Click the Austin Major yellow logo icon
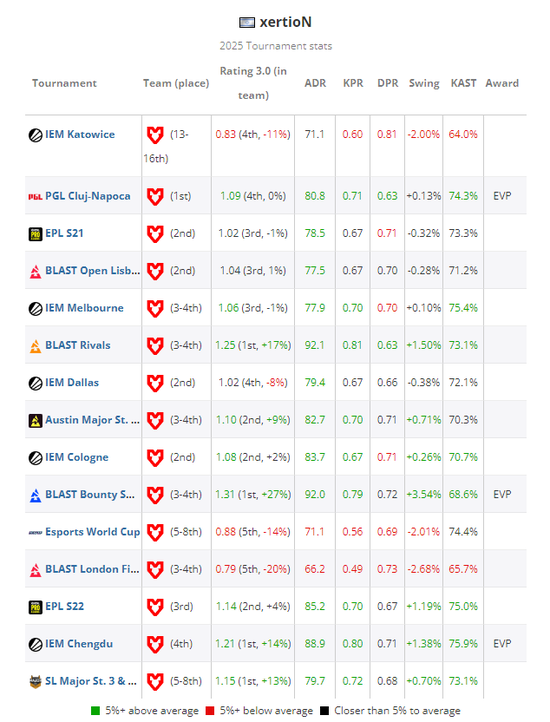This screenshot has height=722, width=550. click(x=35, y=420)
